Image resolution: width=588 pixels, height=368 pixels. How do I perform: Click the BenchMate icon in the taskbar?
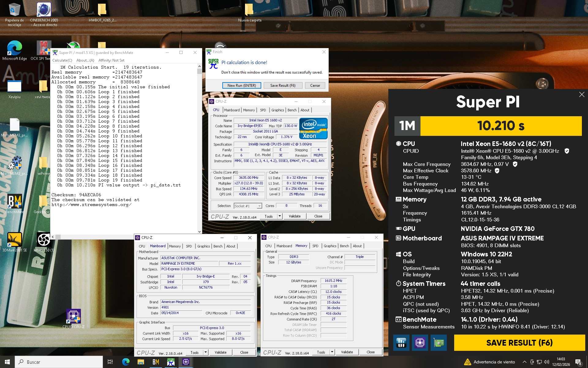click(x=156, y=362)
